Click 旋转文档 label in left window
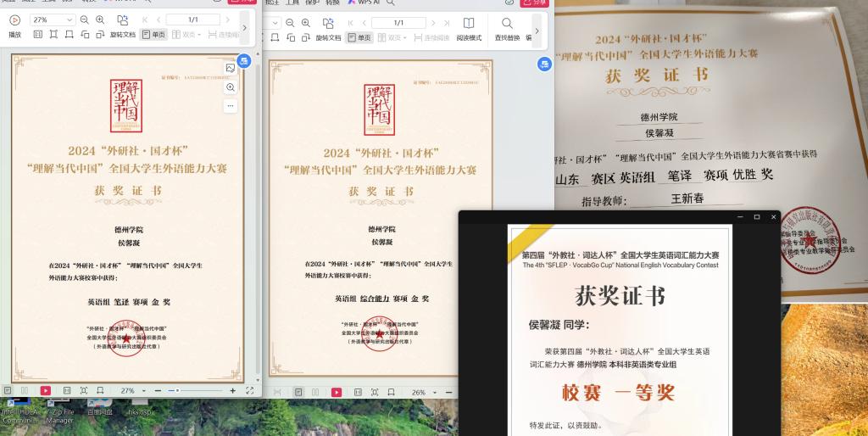Viewport: 868px width, 436px height. tap(123, 34)
